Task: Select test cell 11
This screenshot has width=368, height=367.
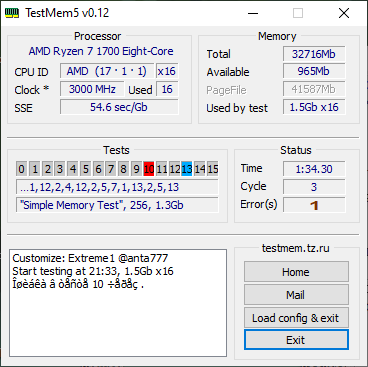Action: tap(162, 169)
